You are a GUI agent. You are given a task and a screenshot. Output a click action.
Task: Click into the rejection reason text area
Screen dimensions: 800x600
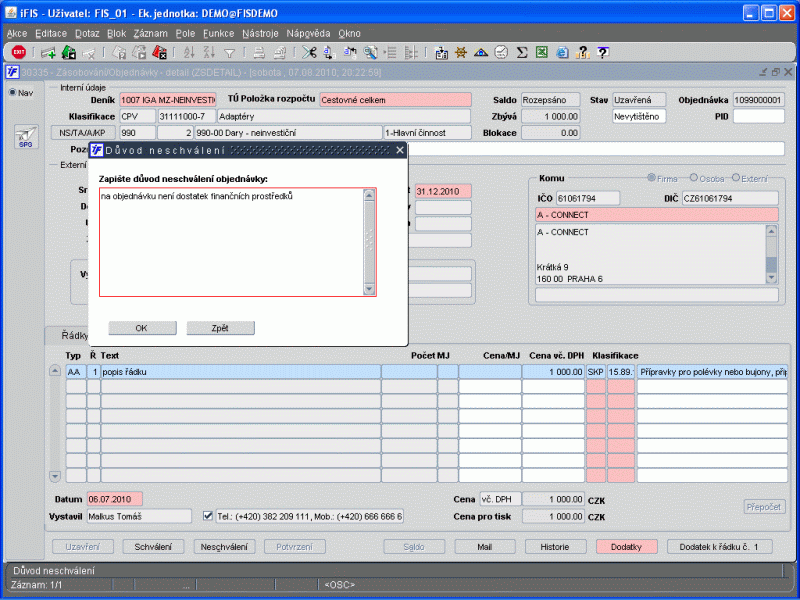pos(230,242)
